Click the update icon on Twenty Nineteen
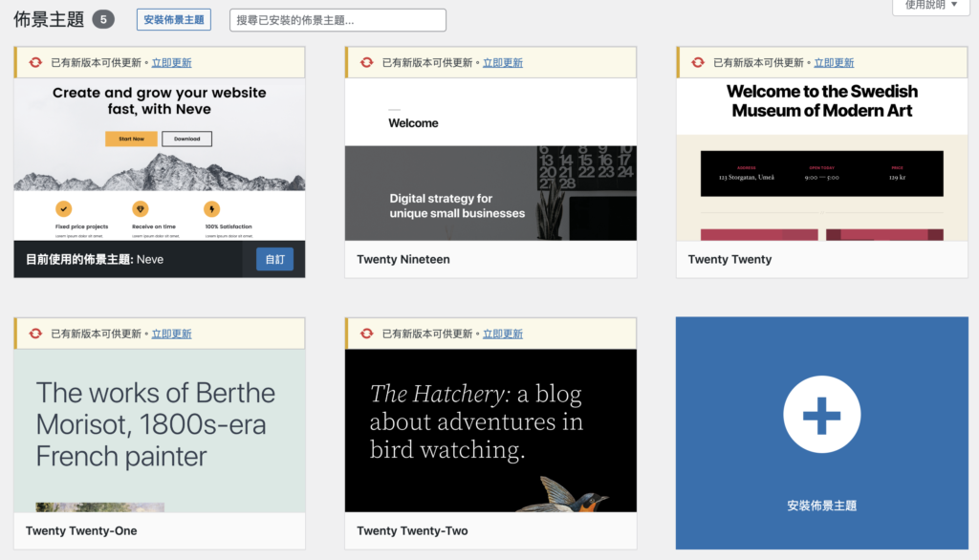The width and height of the screenshot is (979, 560). point(366,62)
